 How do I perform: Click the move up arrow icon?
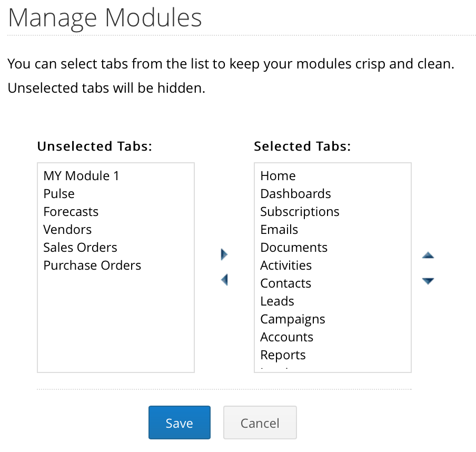point(428,256)
